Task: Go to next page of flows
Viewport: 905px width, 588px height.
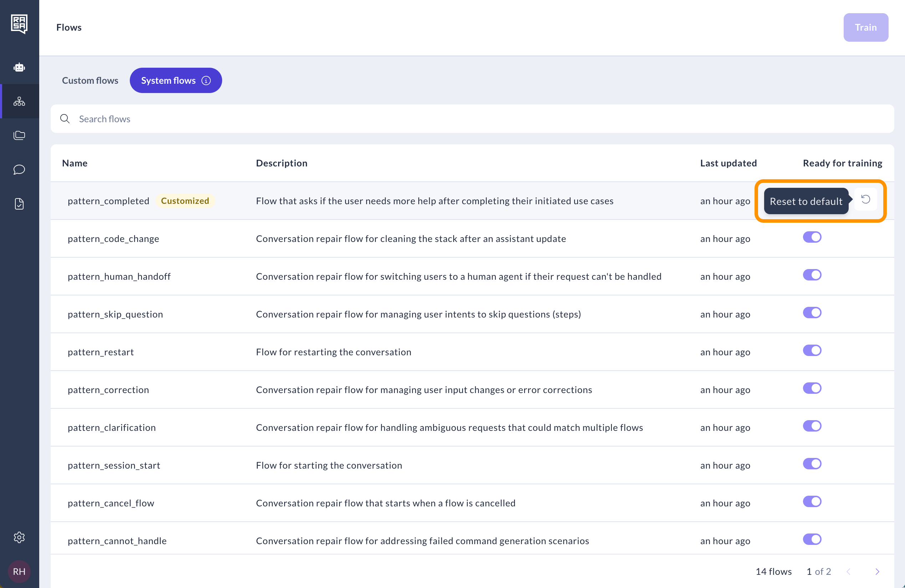Action: coord(877,572)
